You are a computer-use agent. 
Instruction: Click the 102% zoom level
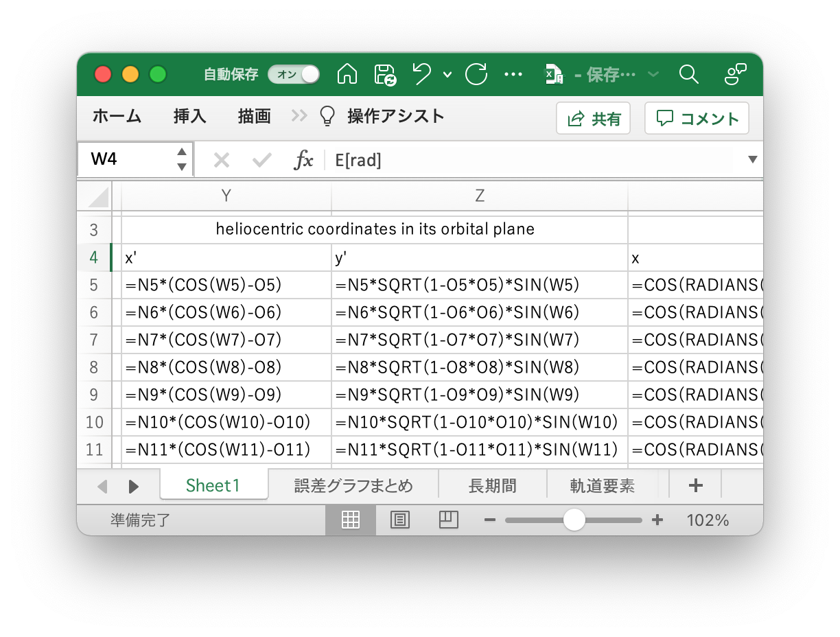click(x=708, y=520)
